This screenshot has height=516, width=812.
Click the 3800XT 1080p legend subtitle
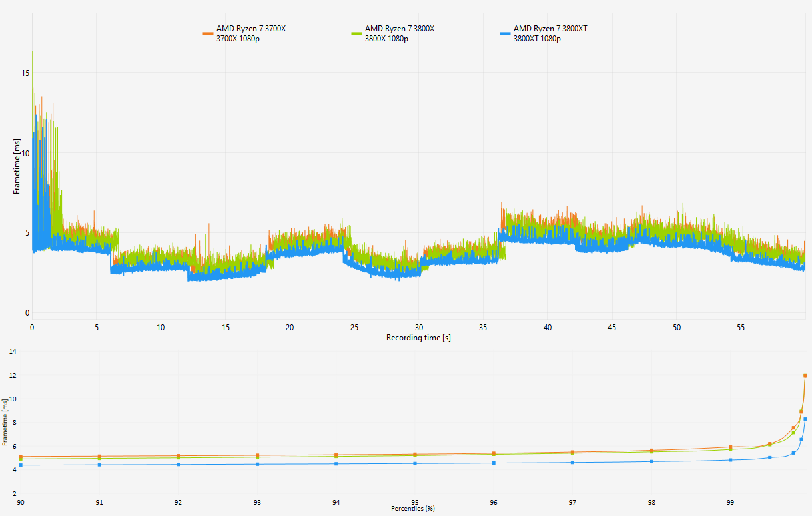(x=537, y=39)
